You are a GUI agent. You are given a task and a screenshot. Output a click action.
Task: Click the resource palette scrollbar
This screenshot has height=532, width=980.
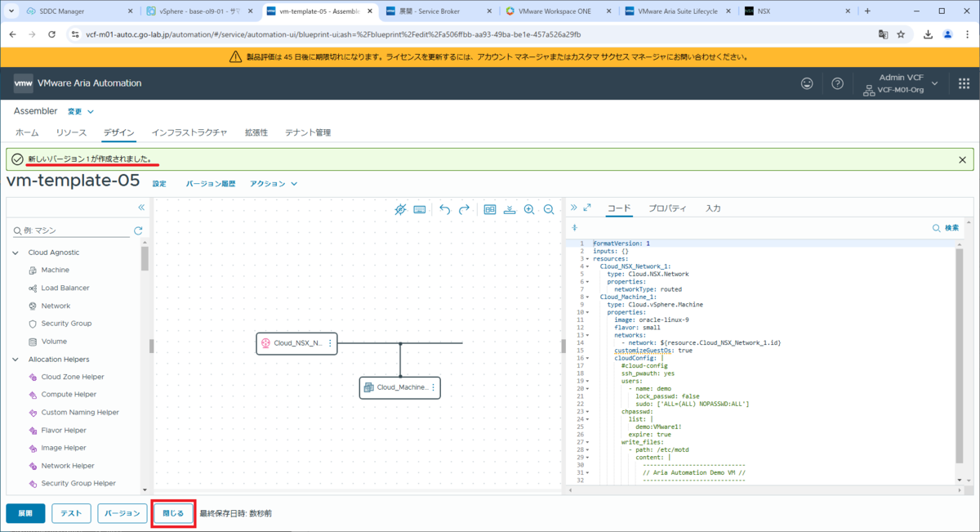coord(145,258)
